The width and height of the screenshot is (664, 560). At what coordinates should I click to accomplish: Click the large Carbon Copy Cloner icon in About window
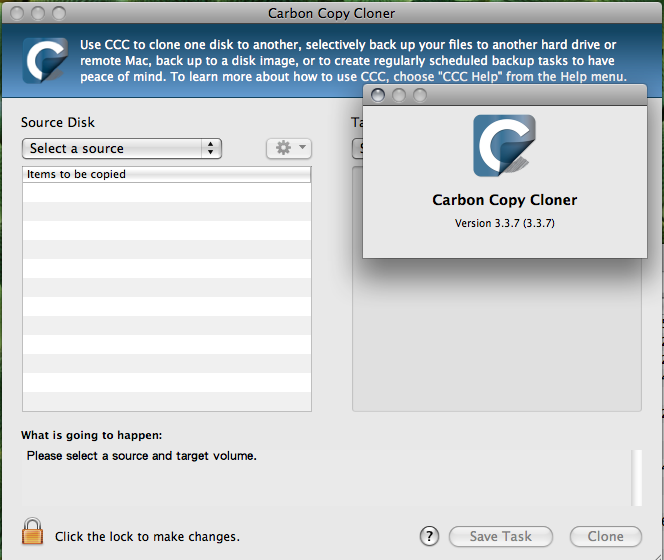(504, 145)
